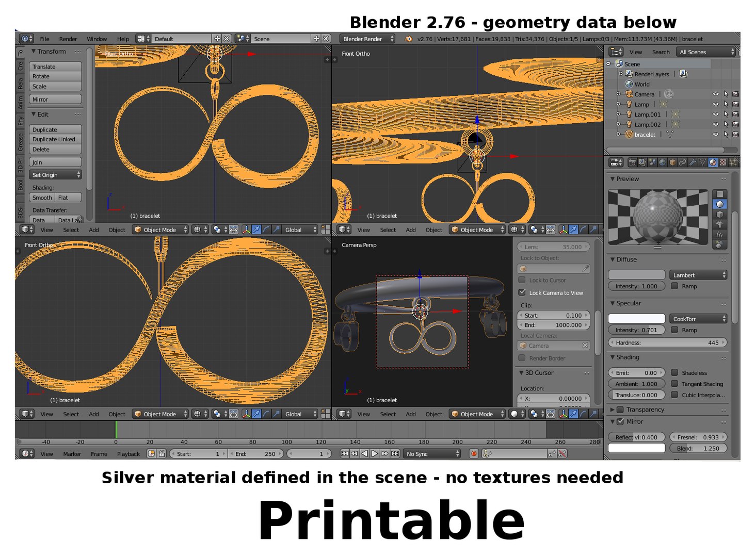Switch material preview to cube icon
Viewport: 756px width, 557px height.
tap(719, 215)
